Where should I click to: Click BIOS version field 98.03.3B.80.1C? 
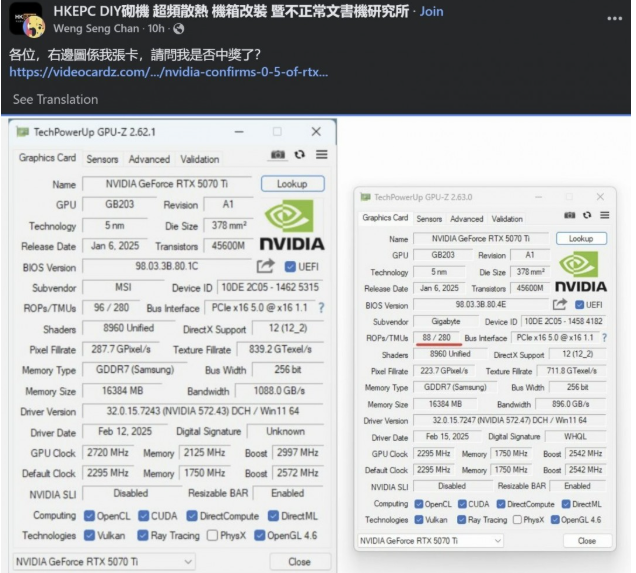[x=167, y=266]
